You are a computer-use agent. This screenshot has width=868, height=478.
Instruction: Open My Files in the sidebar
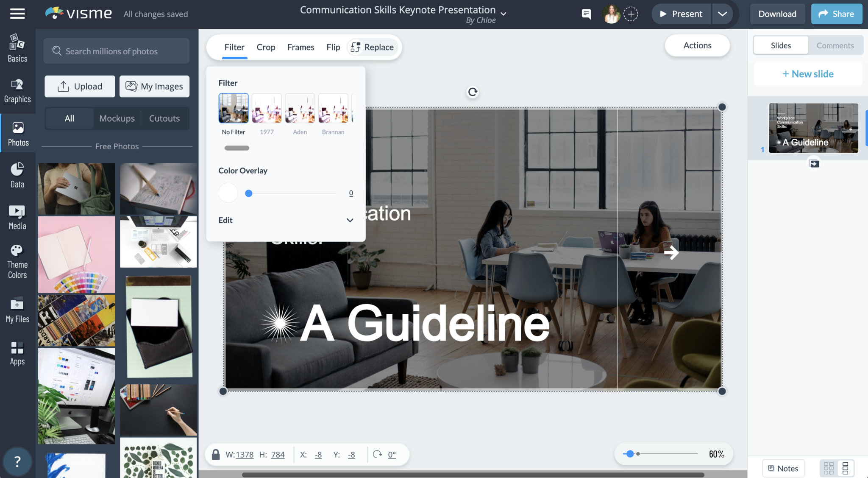17,309
